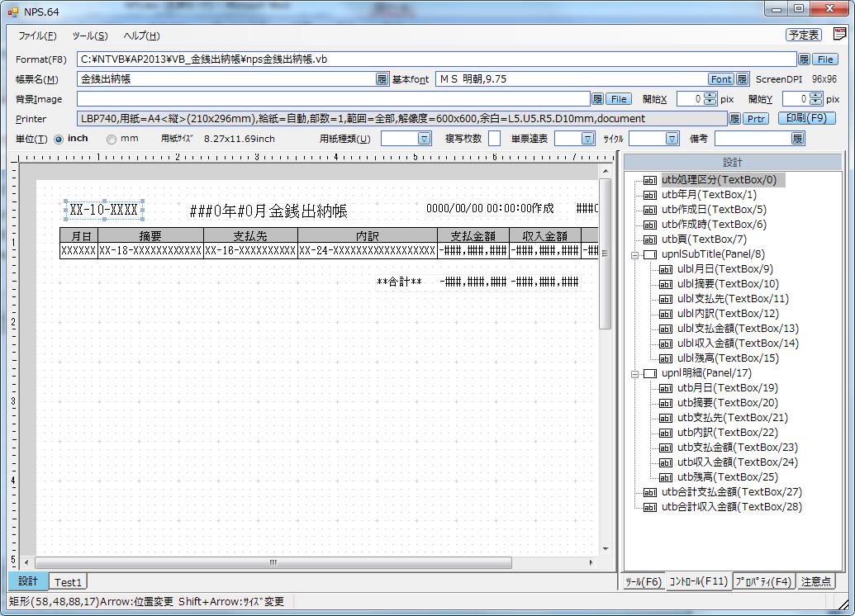Select the inch unit radio button
The height and width of the screenshot is (616, 855).
coord(59,140)
